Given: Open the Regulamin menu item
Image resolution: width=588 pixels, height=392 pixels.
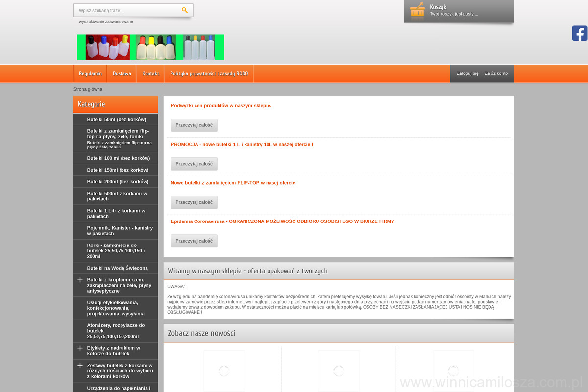Looking at the screenshot, I should coord(90,73).
